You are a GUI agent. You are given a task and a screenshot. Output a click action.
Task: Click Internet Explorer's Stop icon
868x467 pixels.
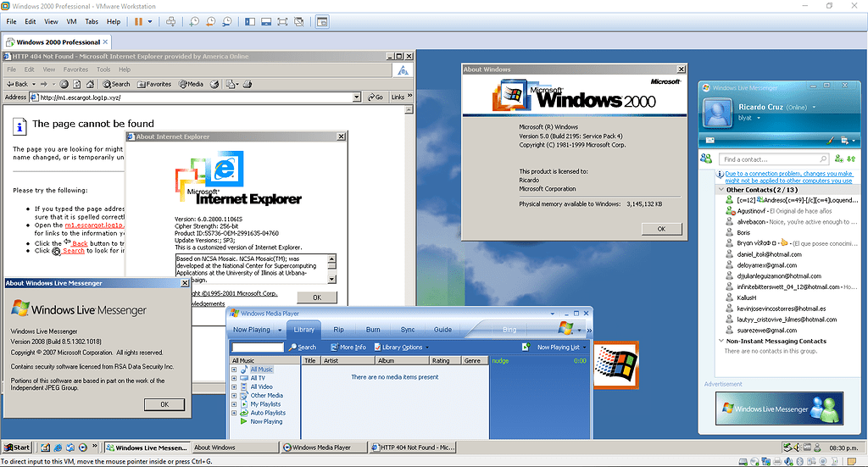coord(64,84)
